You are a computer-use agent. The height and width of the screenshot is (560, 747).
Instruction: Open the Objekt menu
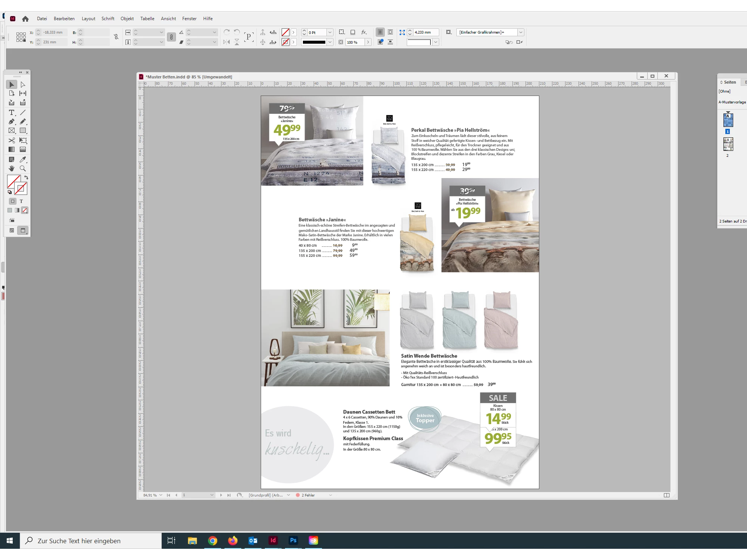(x=127, y=19)
